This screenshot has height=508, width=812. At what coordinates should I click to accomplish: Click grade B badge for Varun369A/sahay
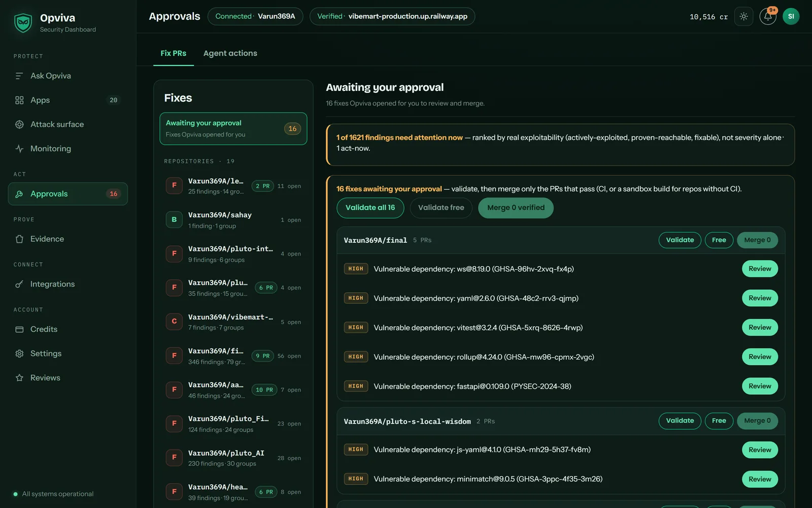174,219
